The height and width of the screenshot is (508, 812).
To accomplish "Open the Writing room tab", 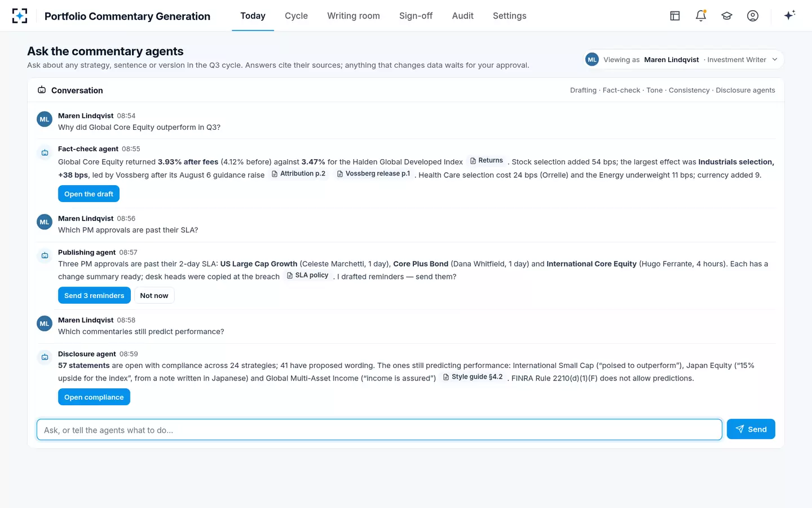I will click(354, 16).
